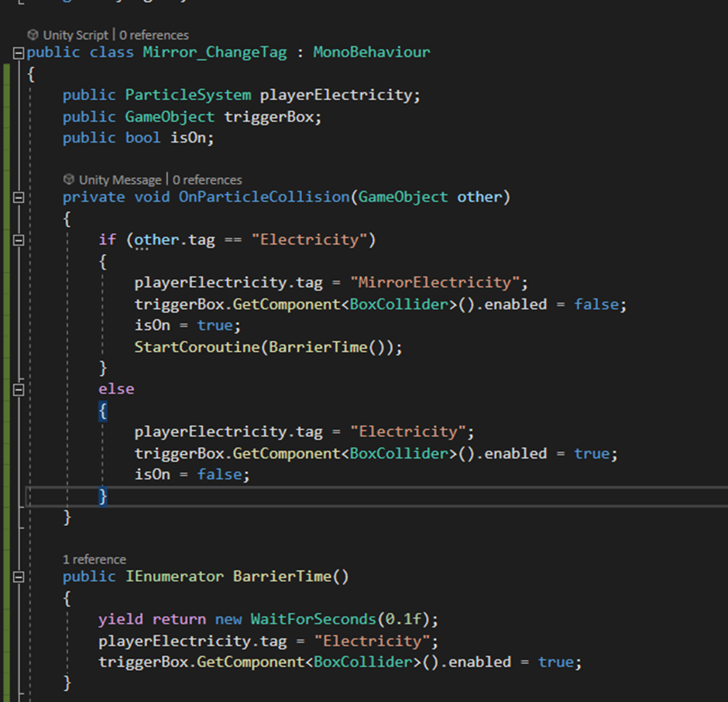The width and height of the screenshot is (728, 702).
Task: Click the 'yield' keyword
Action: click(121, 619)
